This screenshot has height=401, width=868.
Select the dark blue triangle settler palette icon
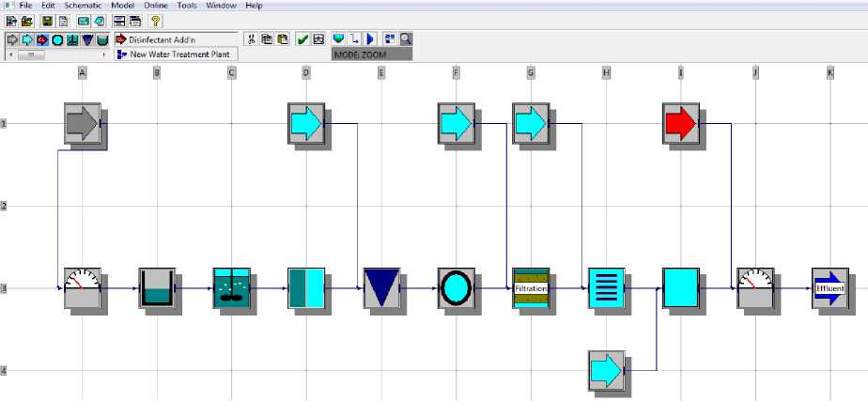(x=87, y=39)
